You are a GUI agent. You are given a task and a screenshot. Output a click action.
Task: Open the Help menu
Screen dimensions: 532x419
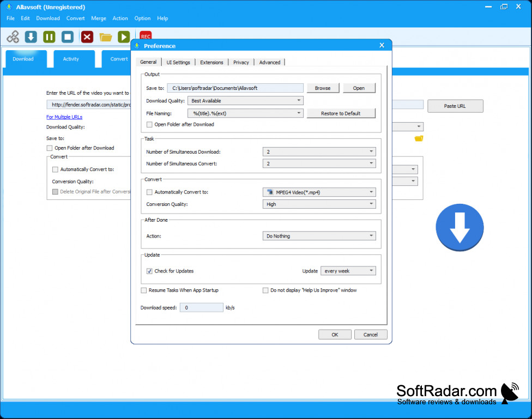coord(162,19)
